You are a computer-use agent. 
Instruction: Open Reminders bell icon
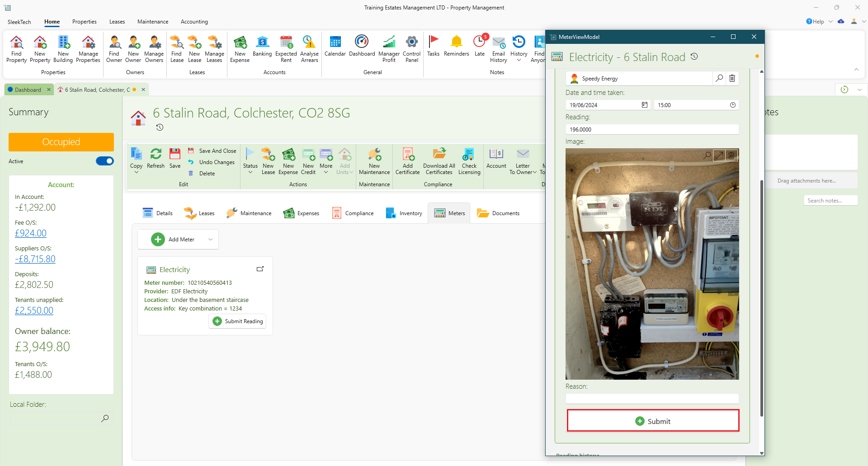click(x=457, y=46)
